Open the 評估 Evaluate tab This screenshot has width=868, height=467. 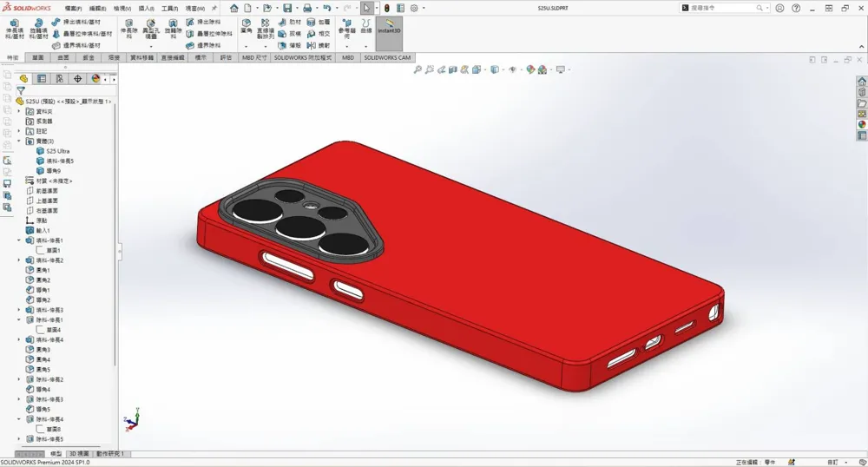coord(226,57)
